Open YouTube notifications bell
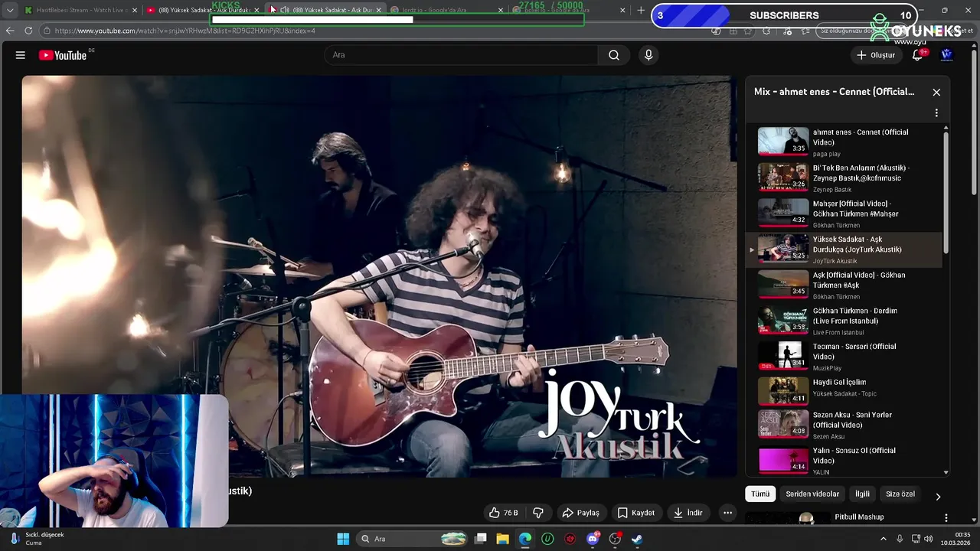 coord(917,55)
